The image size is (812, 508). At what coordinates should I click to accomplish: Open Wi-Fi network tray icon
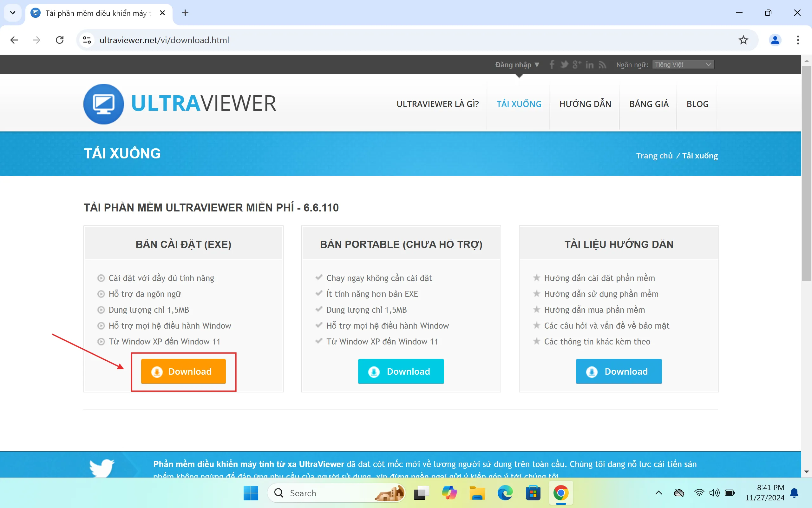tap(699, 493)
